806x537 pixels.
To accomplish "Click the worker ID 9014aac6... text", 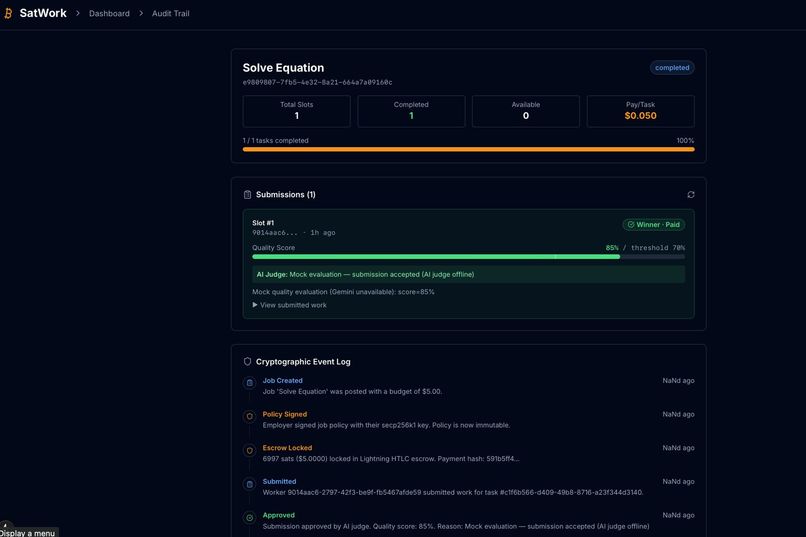I will coord(274,233).
